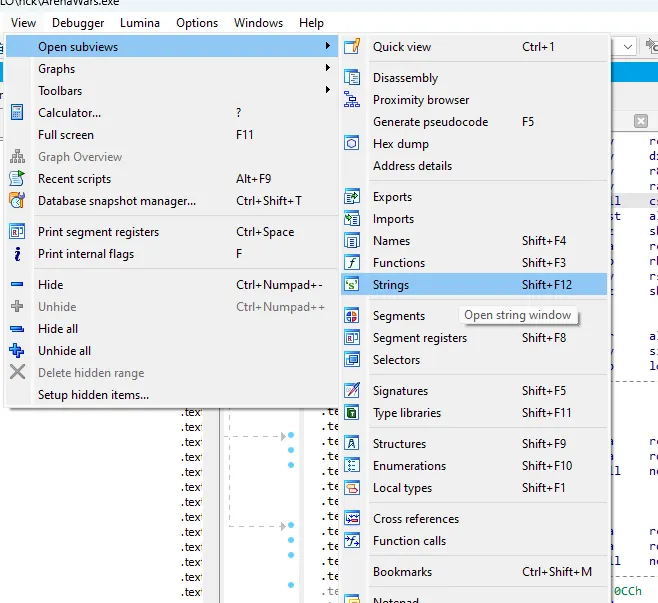Click the Quick view pencil icon
Screen dimensions: 658x603
pyautogui.click(x=352, y=47)
